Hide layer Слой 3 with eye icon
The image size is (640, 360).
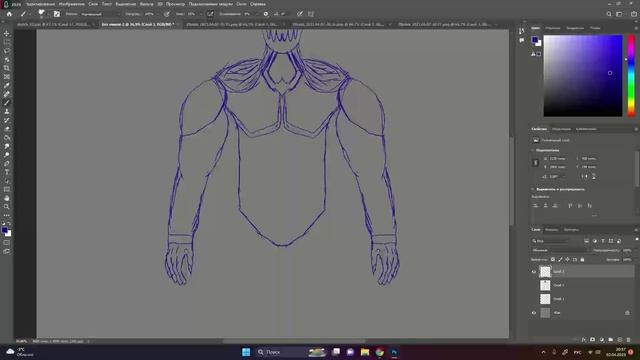[x=534, y=271]
